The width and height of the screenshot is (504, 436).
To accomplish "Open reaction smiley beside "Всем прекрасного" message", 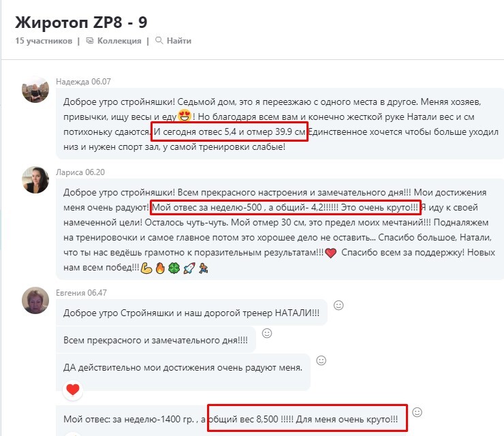I will 267,333.
